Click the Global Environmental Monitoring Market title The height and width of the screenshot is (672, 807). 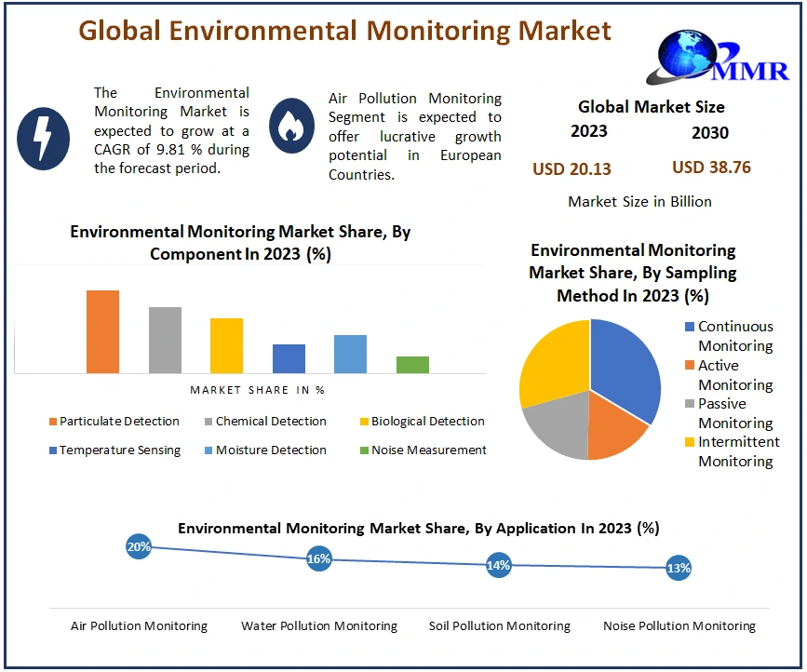(x=344, y=31)
